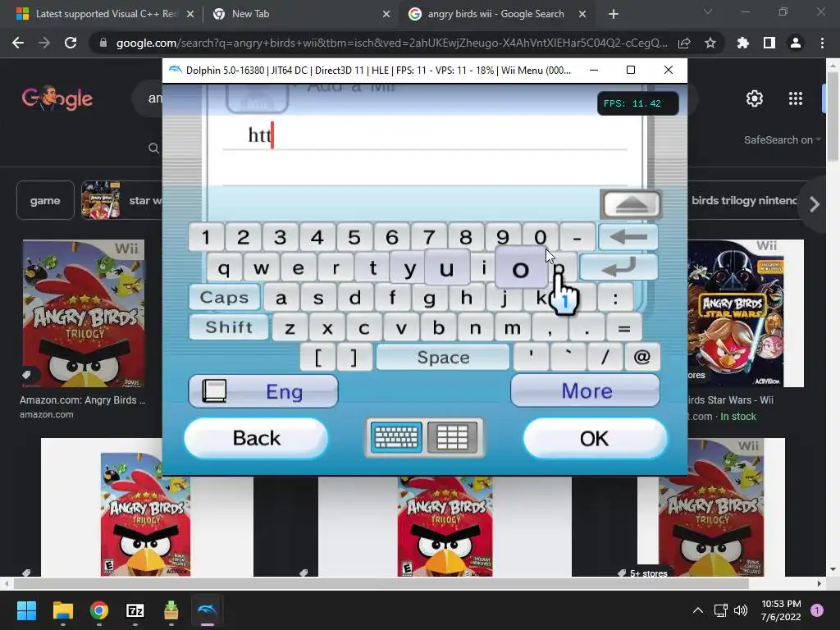
Task: Switch to angry birds wii Google Search tab
Action: tap(497, 14)
